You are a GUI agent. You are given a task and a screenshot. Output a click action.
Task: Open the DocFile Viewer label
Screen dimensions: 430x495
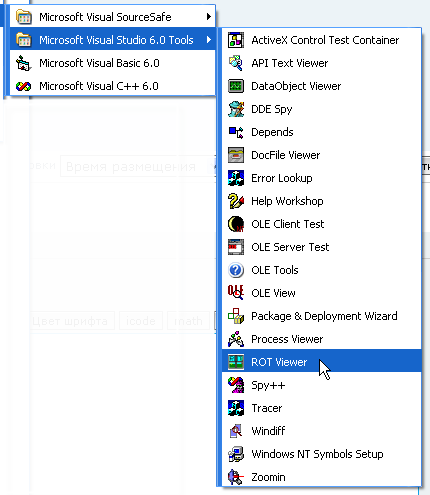click(286, 155)
